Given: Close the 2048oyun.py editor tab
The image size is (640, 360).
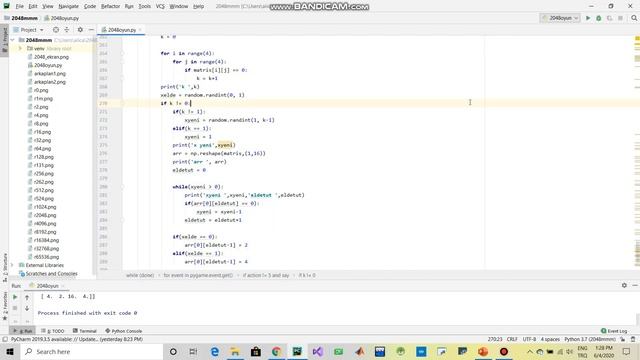Looking at the screenshot, I should pos(140,30).
